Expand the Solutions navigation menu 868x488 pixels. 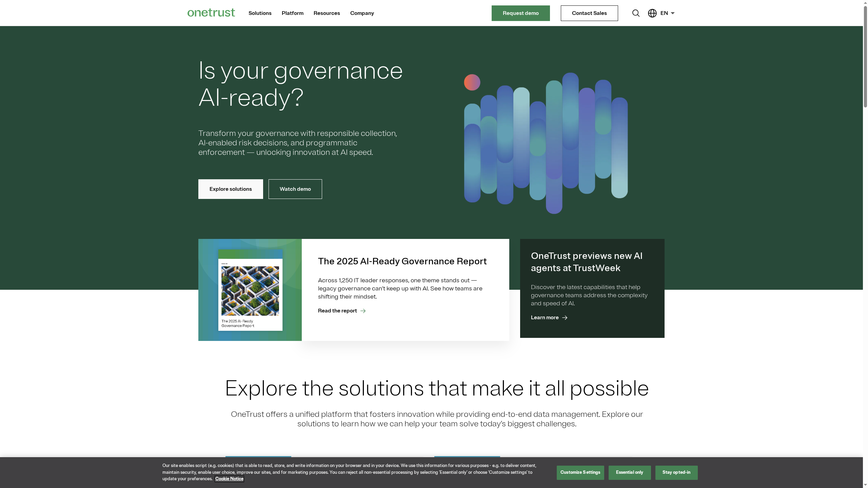tap(260, 13)
